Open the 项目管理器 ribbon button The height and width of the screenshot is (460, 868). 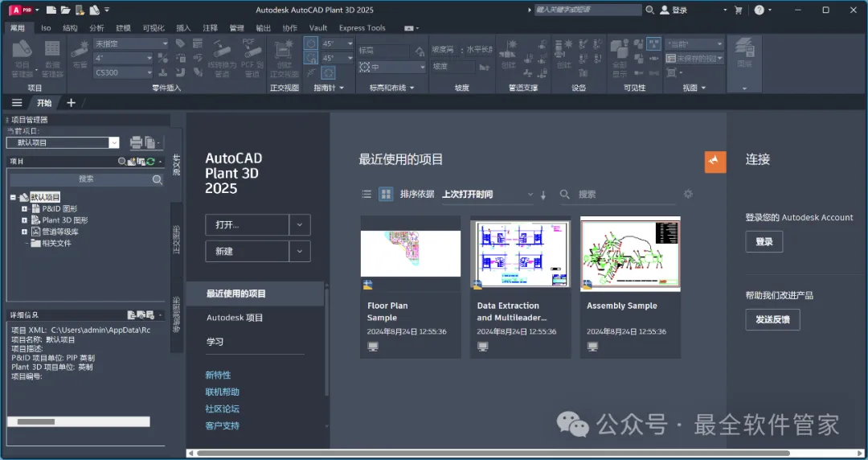coord(23,58)
